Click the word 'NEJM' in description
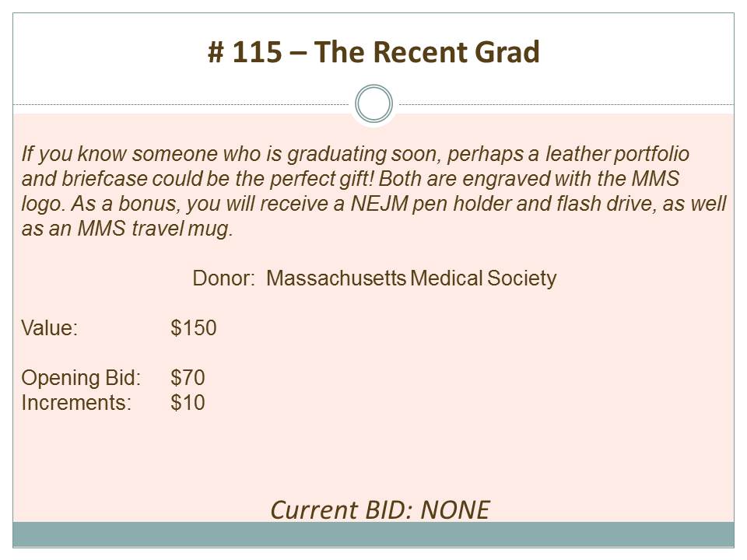 pyautogui.click(x=379, y=204)
